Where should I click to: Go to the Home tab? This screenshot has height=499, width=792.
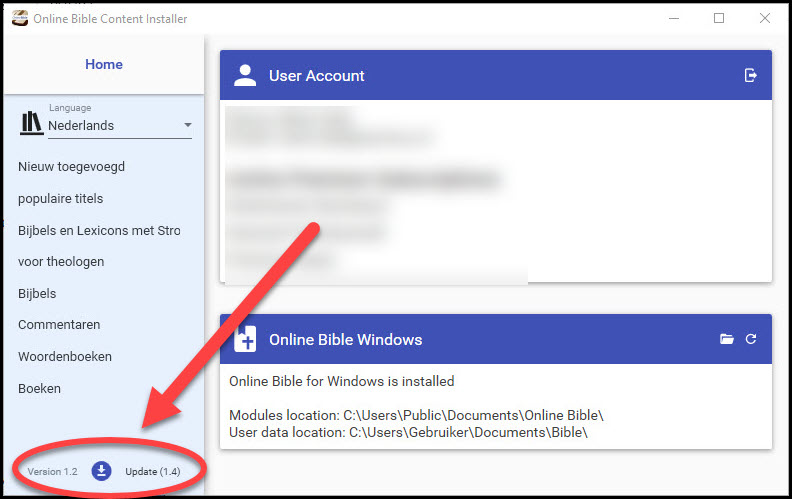(x=104, y=64)
